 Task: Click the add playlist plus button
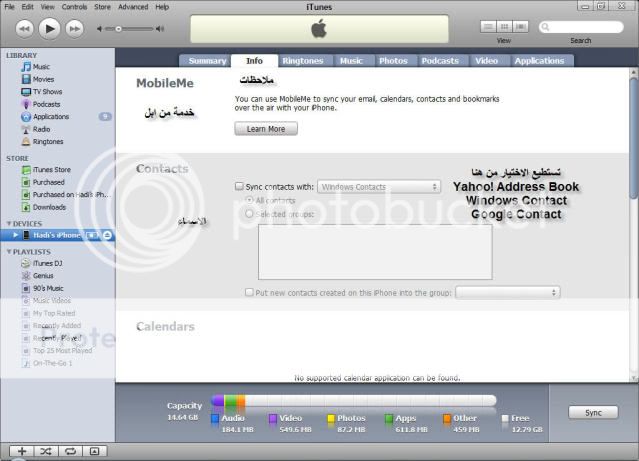[x=22, y=451]
